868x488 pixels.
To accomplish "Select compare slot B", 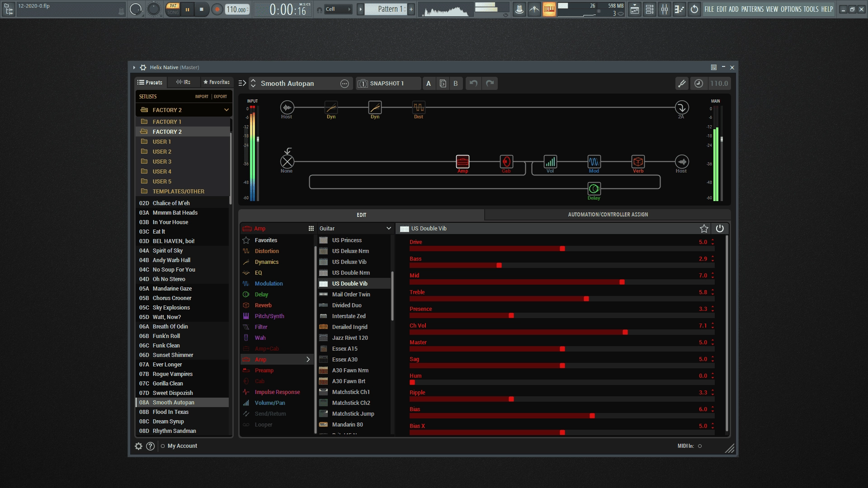I will (x=456, y=83).
